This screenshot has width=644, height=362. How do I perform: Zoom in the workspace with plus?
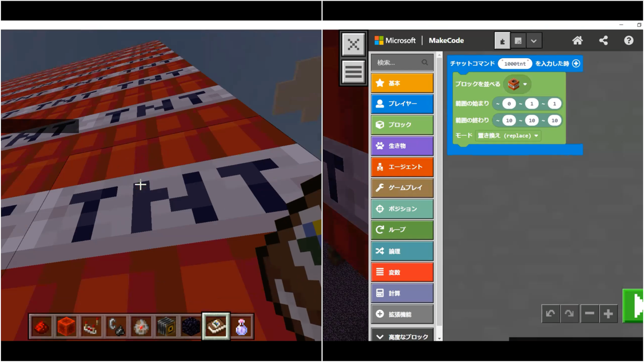point(608,314)
